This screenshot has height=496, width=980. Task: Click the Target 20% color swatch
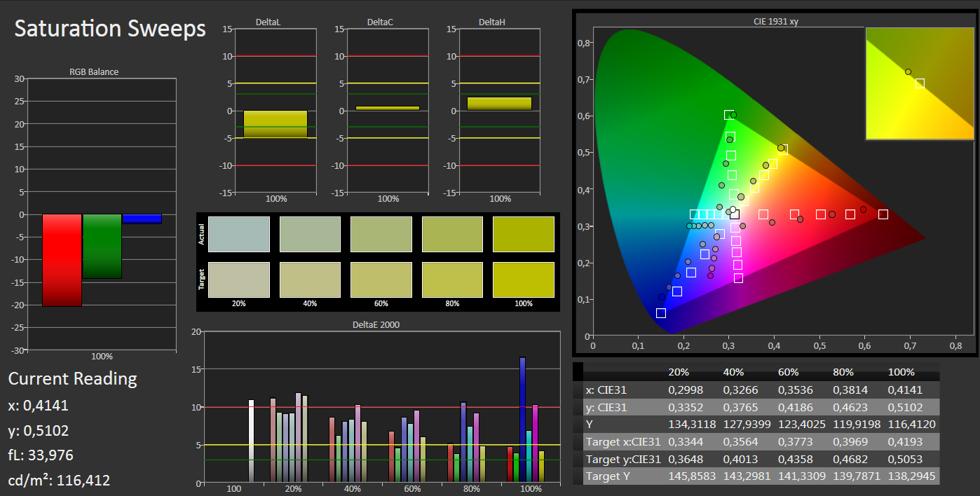point(239,280)
